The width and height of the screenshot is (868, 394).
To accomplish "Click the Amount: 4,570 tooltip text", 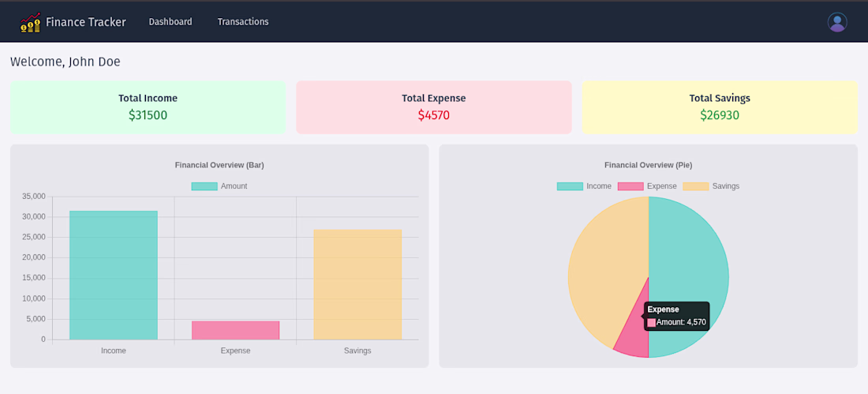I will pyautogui.click(x=681, y=322).
